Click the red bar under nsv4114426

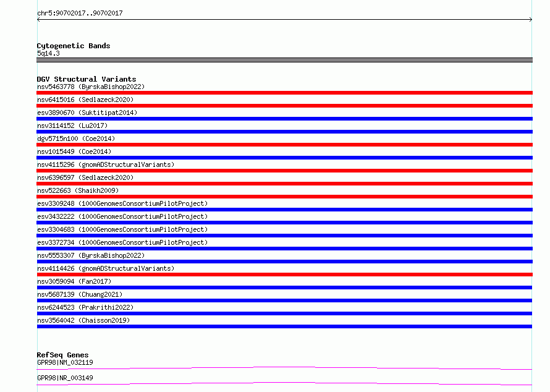click(x=284, y=275)
